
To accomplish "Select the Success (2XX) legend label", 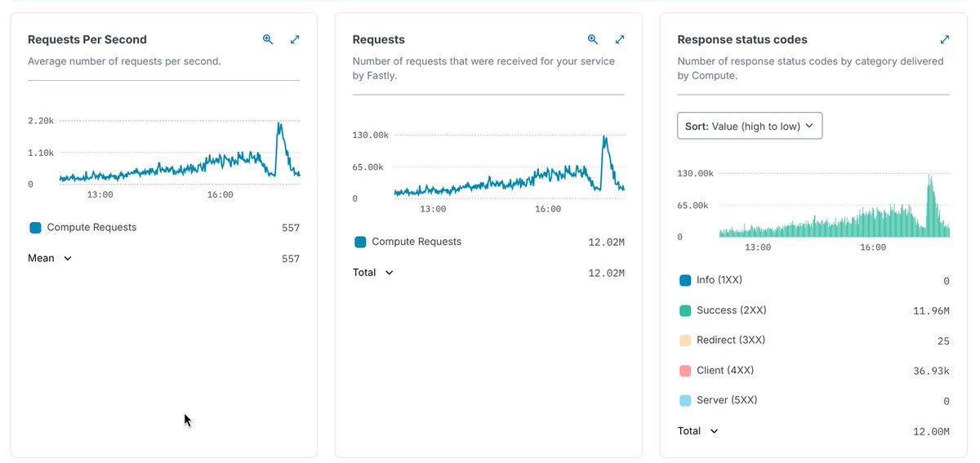I will (x=732, y=310).
